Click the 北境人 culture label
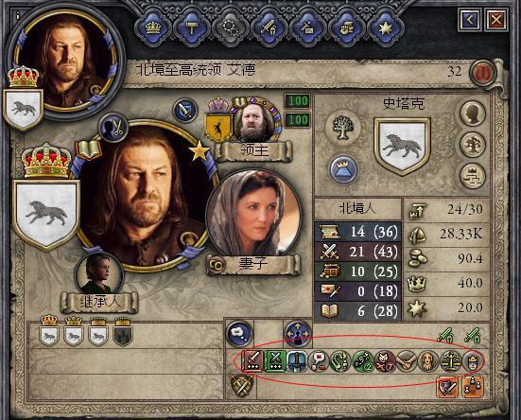This screenshot has height=420, width=521. tap(357, 209)
